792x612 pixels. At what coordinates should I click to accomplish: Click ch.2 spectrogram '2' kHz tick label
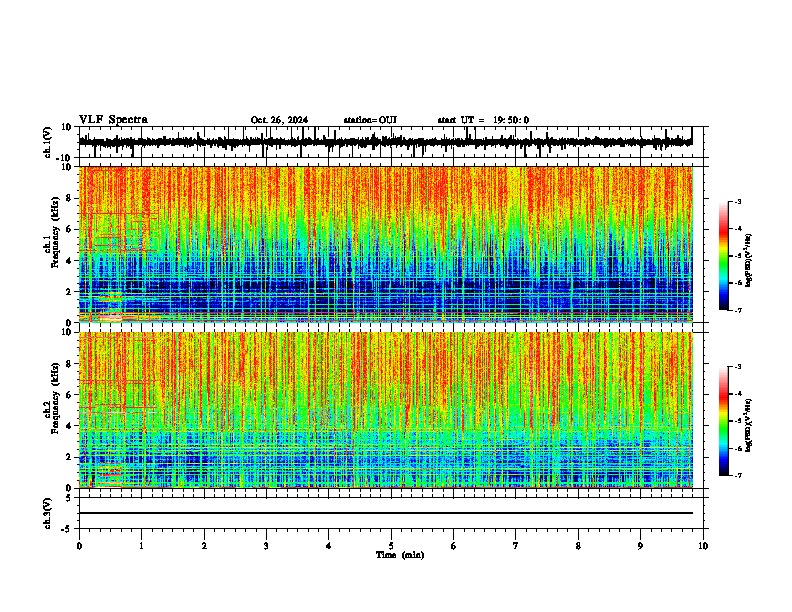[x=69, y=457]
